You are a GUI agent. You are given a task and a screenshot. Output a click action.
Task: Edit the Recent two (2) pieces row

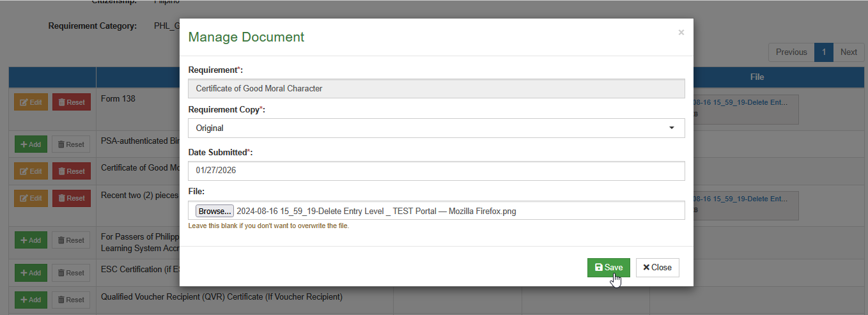pyautogui.click(x=31, y=198)
